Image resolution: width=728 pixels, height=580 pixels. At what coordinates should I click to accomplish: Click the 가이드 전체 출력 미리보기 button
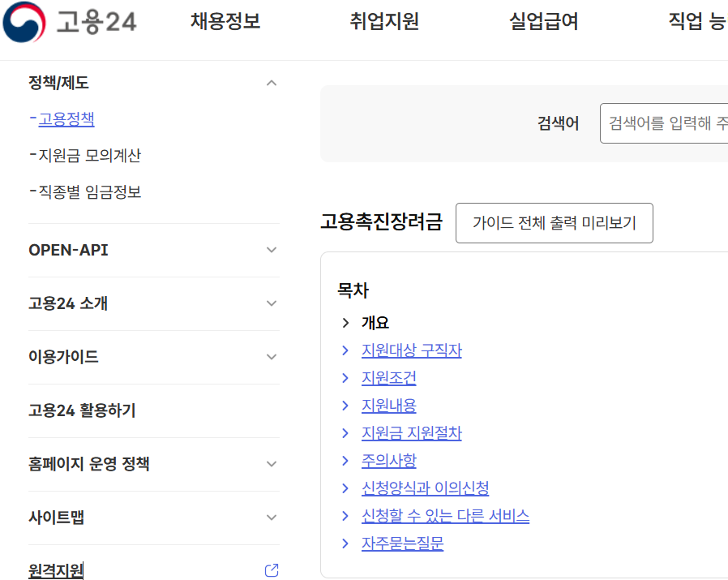(554, 222)
